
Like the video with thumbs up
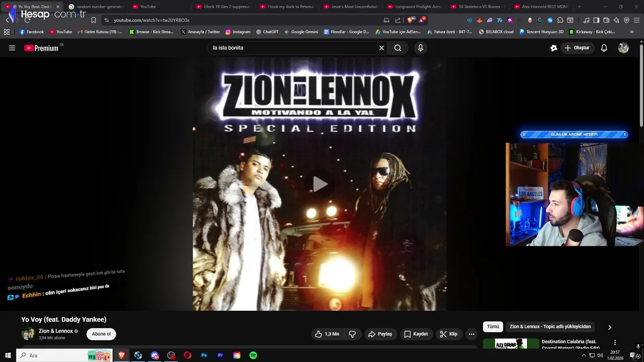point(327,334)
